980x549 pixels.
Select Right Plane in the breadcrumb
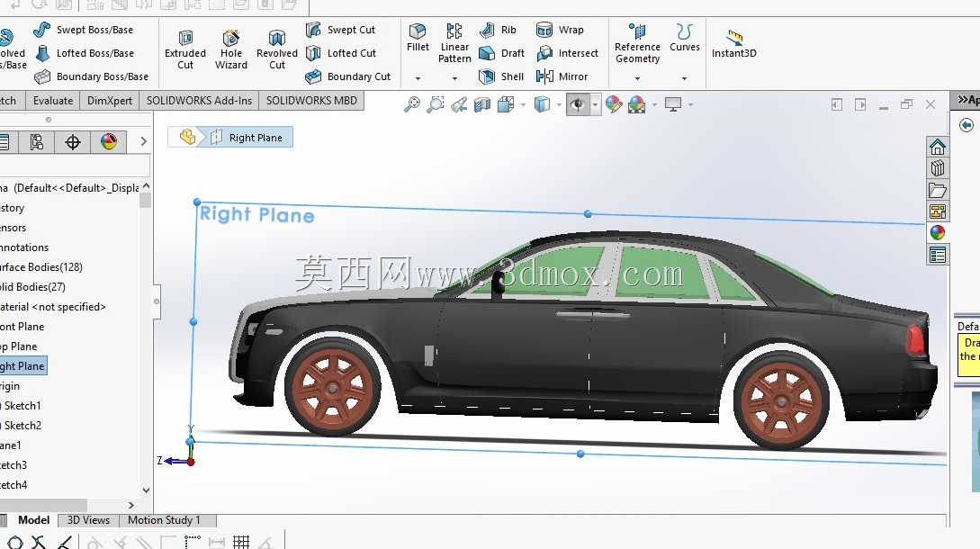point(256,138)
